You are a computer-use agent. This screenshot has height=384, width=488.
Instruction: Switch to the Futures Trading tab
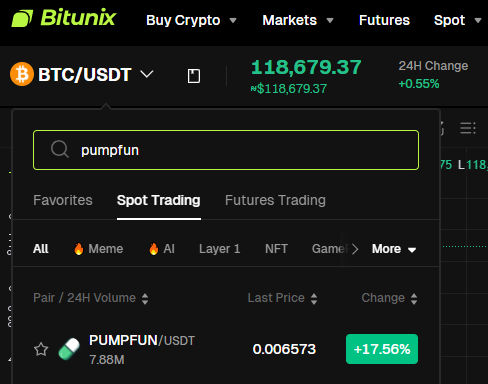[275, 200]
